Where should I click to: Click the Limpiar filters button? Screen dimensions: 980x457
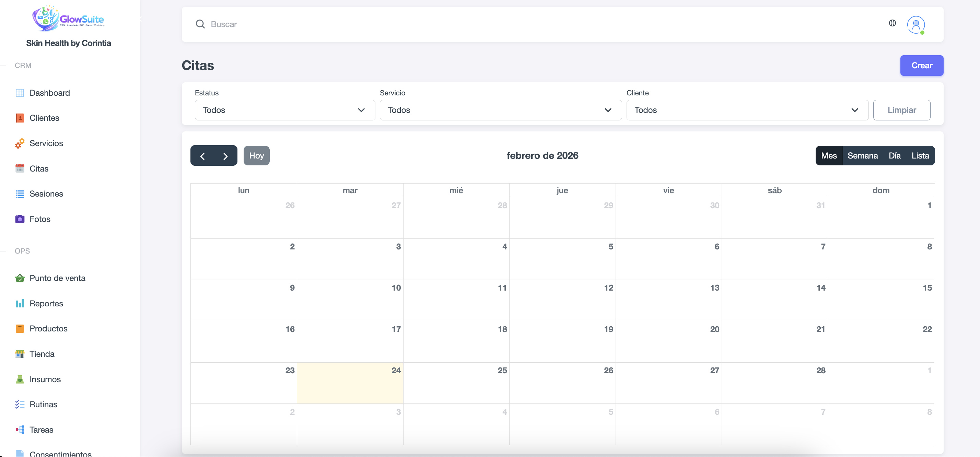901,110
